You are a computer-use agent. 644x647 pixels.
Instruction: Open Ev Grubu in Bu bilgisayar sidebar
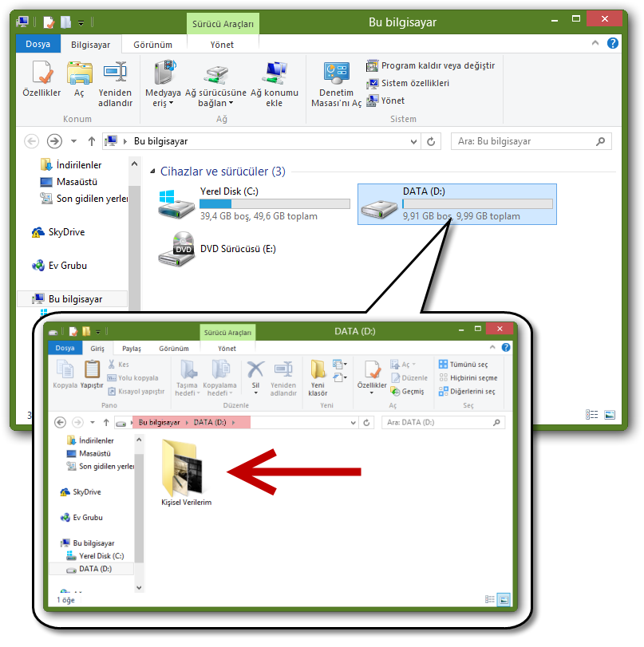coord(59,266)
